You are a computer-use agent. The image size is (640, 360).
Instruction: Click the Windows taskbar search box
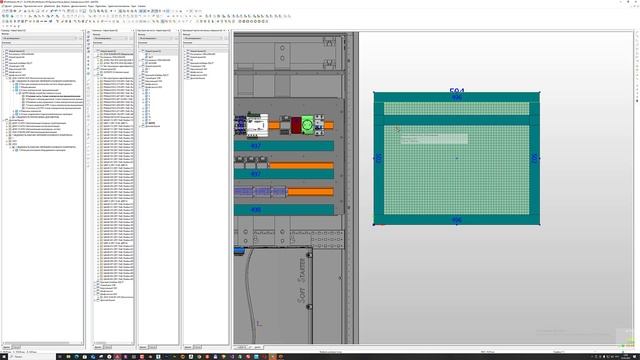tap(32, 357)
